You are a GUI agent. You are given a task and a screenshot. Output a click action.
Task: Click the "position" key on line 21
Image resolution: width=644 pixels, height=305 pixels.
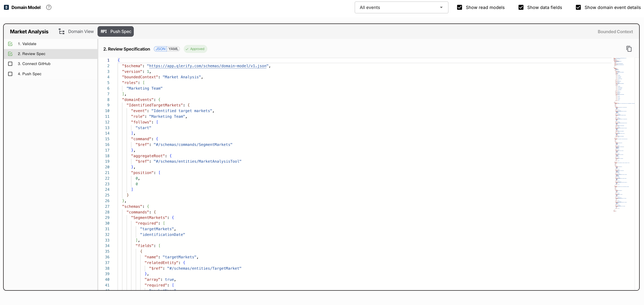coord(142,173)
